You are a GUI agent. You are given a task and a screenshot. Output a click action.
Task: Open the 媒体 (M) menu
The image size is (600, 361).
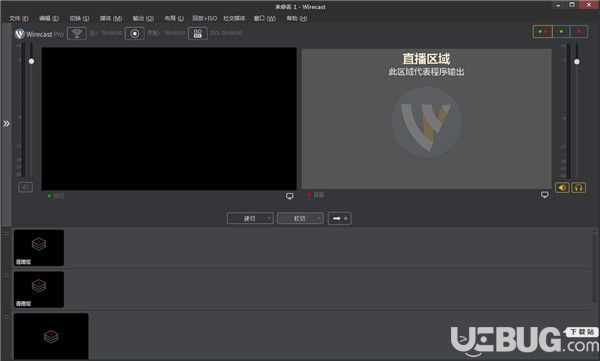[x=111, y=18]
